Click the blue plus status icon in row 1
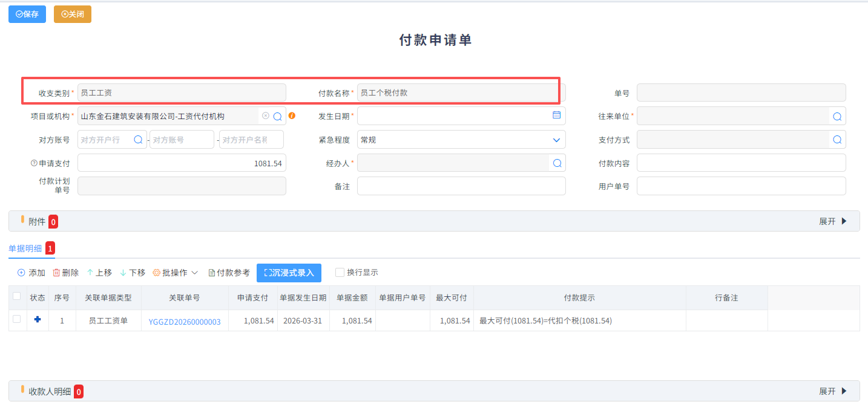This screenshot has height=419, width=868. (x=38, y=319)
